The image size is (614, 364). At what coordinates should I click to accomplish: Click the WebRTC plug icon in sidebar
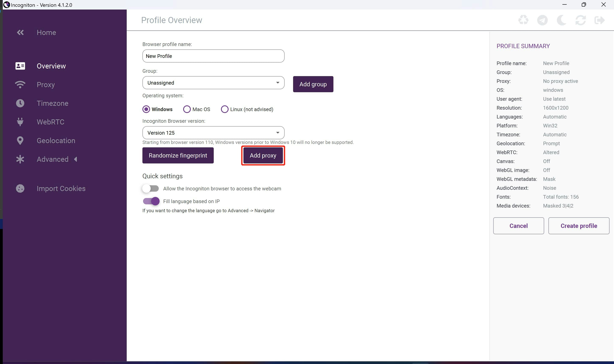(20, 122)
